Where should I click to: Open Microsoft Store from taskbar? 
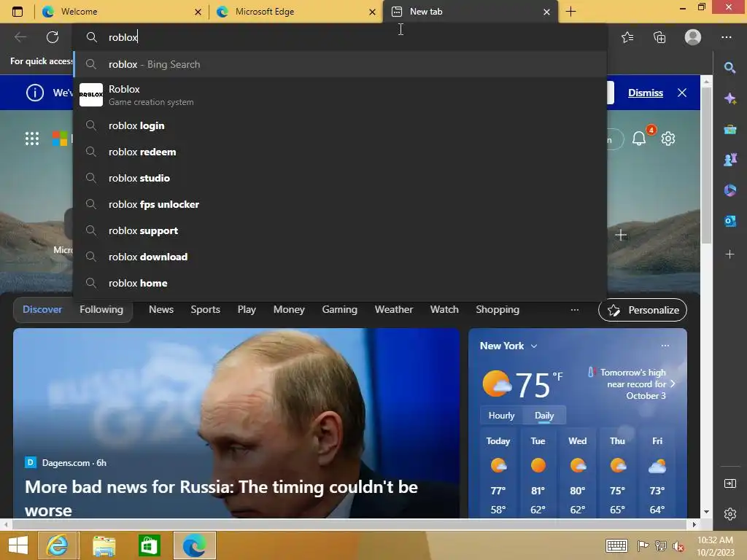149,545
